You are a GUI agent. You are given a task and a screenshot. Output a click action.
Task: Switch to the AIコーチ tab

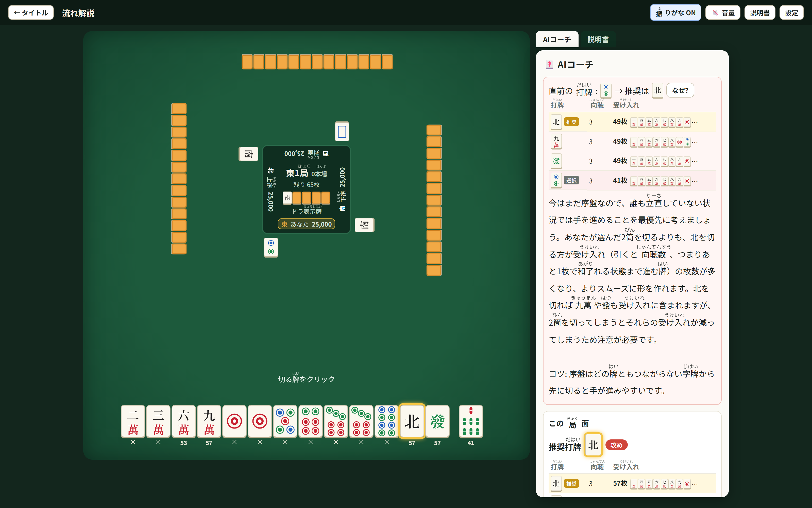(557, 40)
